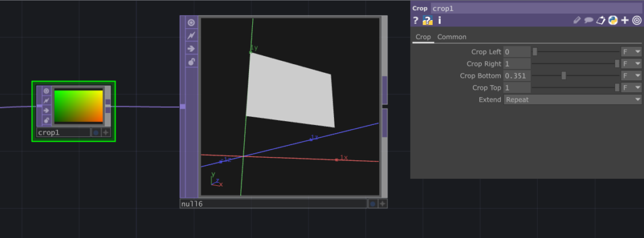This screenshot has height=238, width=644.
Task: Click the Python language icon in parameter panel
Action: tap(613, 20)
